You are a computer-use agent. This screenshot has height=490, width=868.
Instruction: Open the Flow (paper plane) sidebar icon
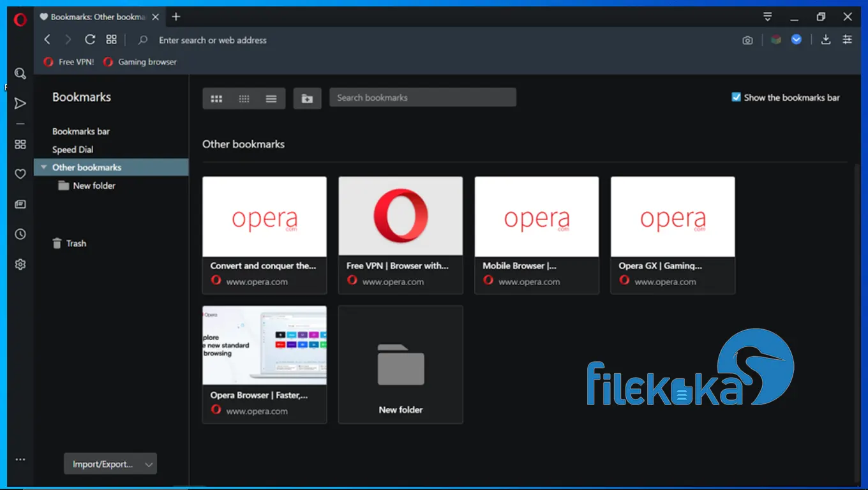[20, 103]
